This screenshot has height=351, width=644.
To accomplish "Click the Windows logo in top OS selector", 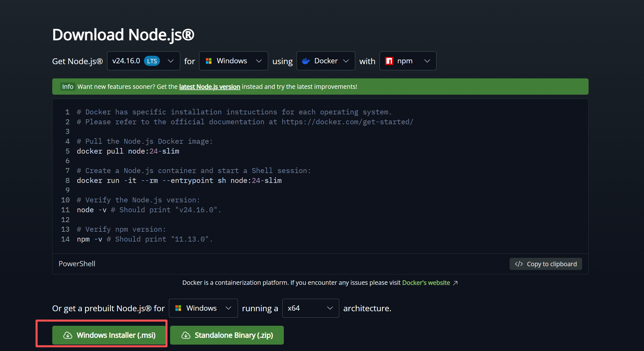I will 209,61.
